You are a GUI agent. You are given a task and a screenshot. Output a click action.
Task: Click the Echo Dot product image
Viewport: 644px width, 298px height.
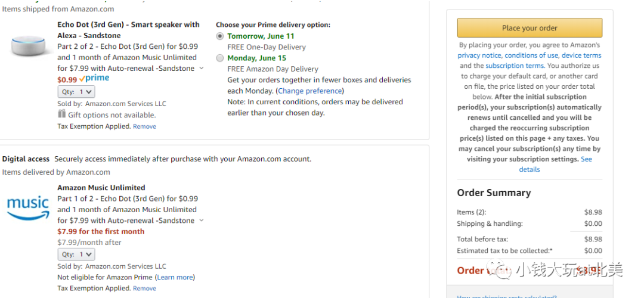click(x=29, y=46)
